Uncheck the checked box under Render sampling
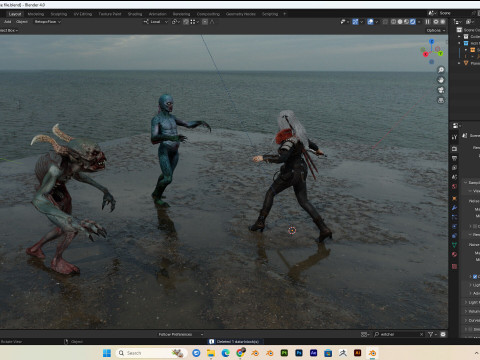This screenshot has width=480, height=360. click(x=475, y=277)
